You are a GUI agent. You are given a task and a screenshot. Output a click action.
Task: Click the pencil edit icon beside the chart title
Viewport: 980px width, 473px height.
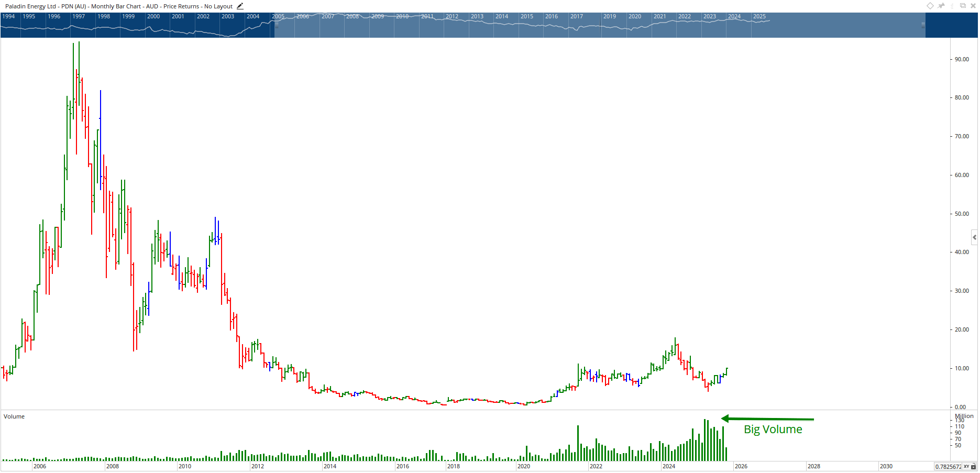(240, 6)
